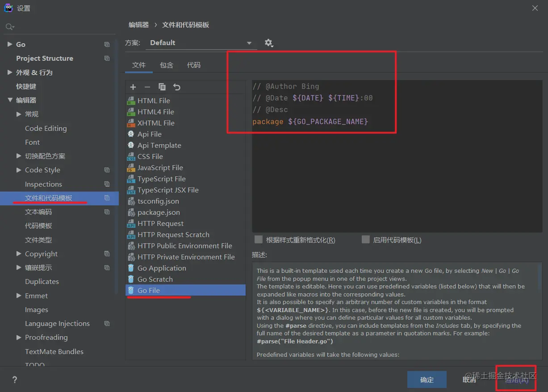Viewport: 548px width, 392px height.
Task: Click the revert template icon
Action: [x=177, y=87]
